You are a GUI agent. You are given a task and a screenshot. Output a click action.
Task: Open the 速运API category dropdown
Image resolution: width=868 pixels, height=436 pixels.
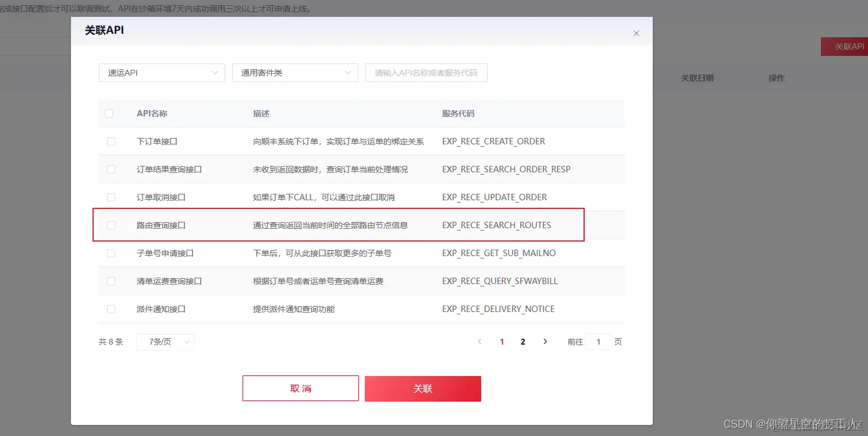pos(162,73)
